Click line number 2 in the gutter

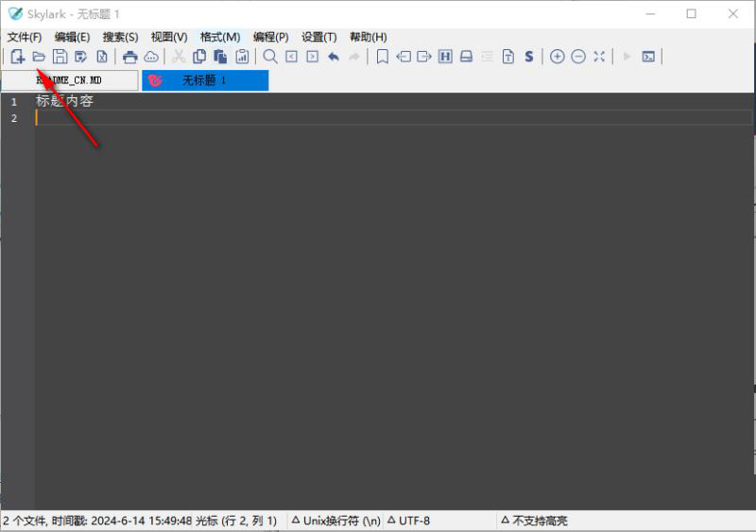click(x=14, y=118)
